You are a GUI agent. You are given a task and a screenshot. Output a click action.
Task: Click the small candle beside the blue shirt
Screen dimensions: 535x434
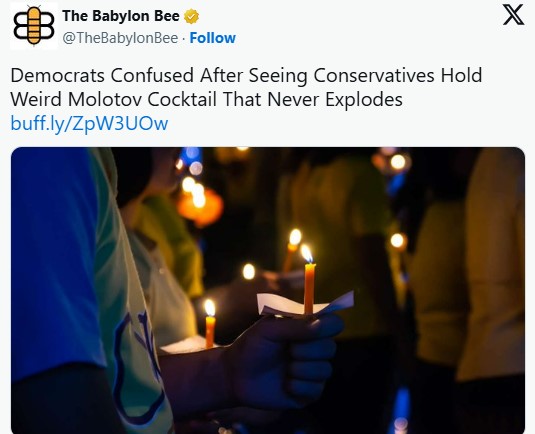coord(210,324)
